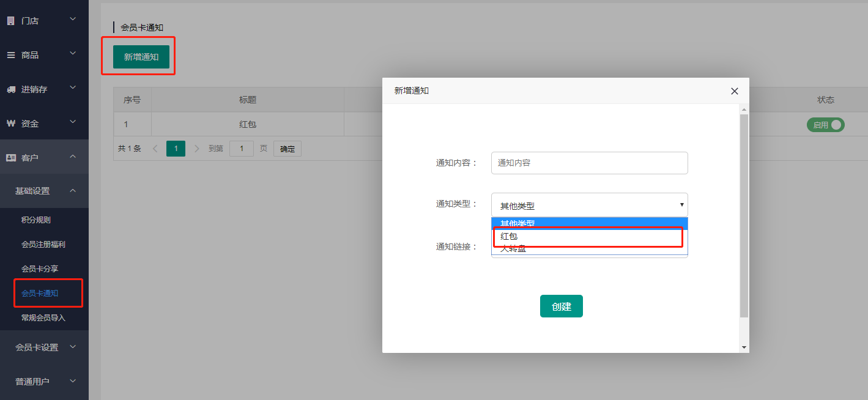868x400 pixels.
Task: Toggle the 启用 status switch
Action: coord(825,125)
